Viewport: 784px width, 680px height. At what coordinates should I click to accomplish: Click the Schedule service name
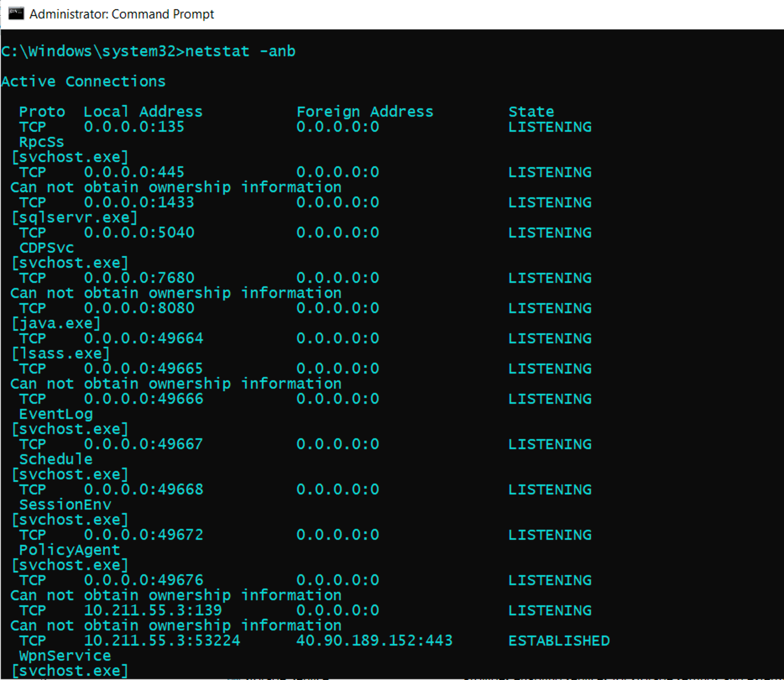click(56, 459)
